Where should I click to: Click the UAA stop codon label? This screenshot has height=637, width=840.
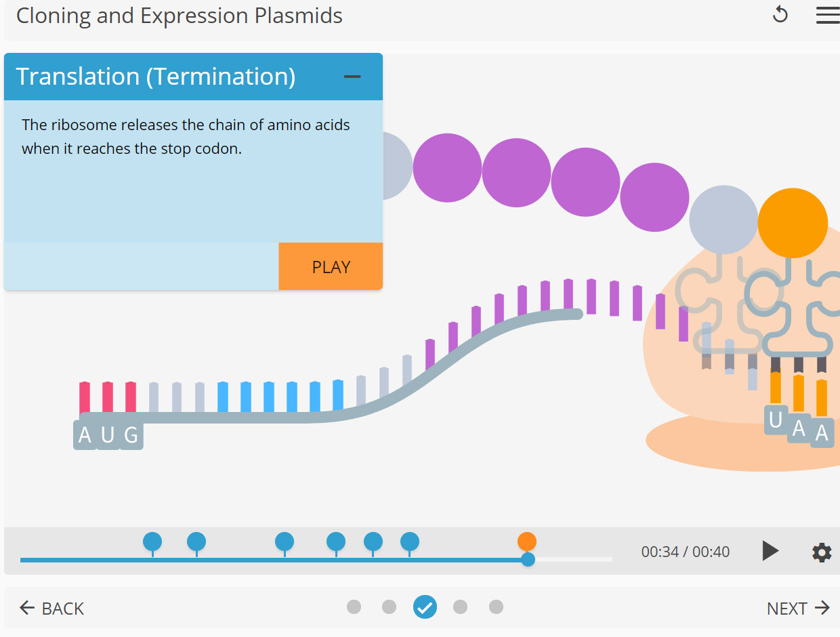pos(801,427)
